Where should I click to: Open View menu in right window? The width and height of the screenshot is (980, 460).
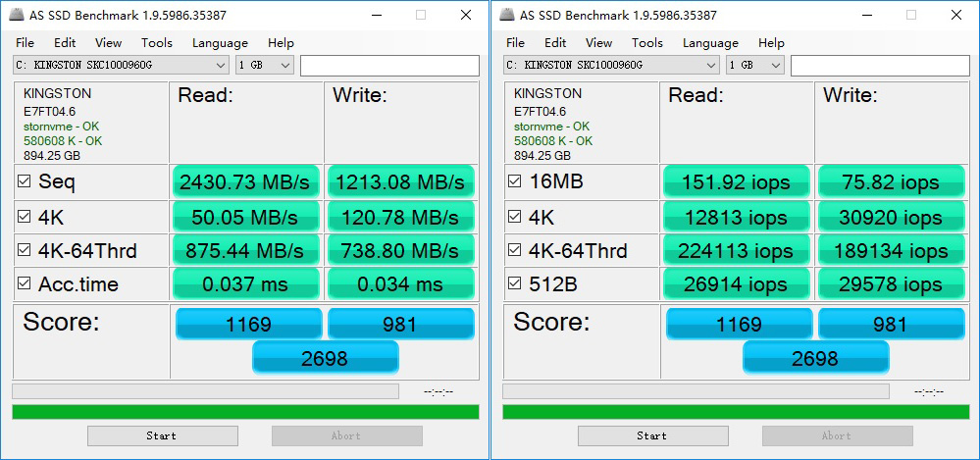point(598,42)
